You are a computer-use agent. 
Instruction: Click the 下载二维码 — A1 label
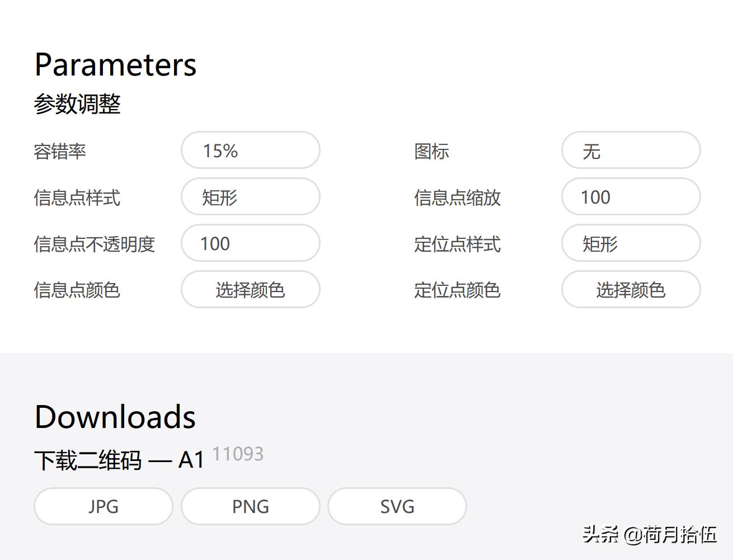[x=119, y=459]
